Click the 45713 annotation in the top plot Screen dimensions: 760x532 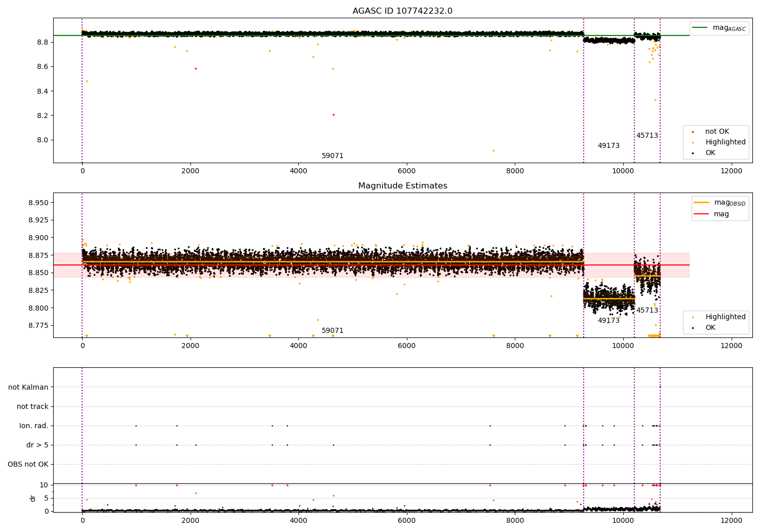pos(647,136)
